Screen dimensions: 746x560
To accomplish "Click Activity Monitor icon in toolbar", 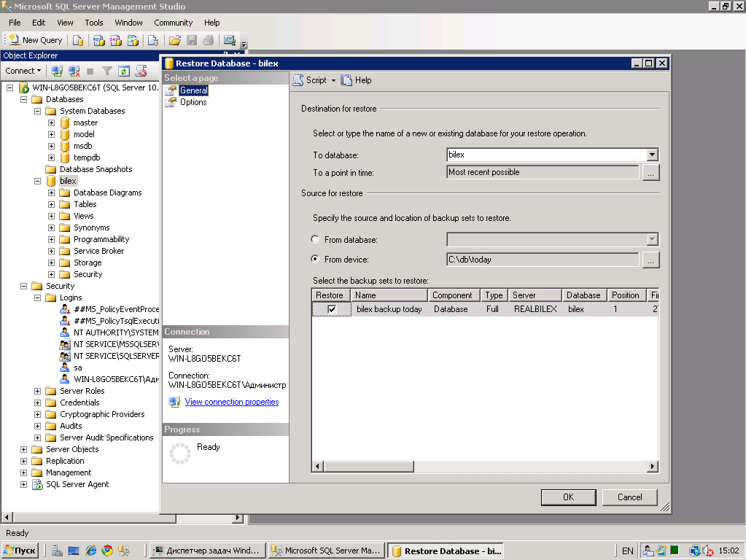I will pos(230,40).
